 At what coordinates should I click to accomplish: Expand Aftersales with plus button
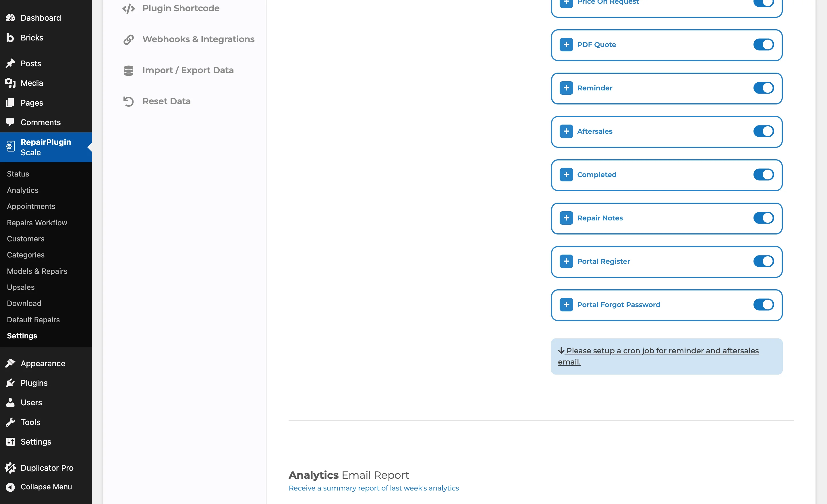point(566,131)
